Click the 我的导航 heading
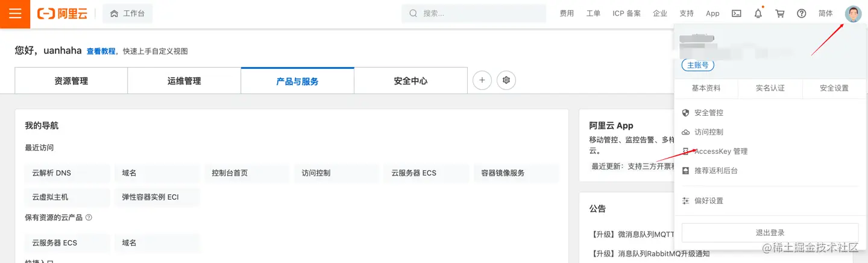The image size is (868, 263). pos(42,125)
